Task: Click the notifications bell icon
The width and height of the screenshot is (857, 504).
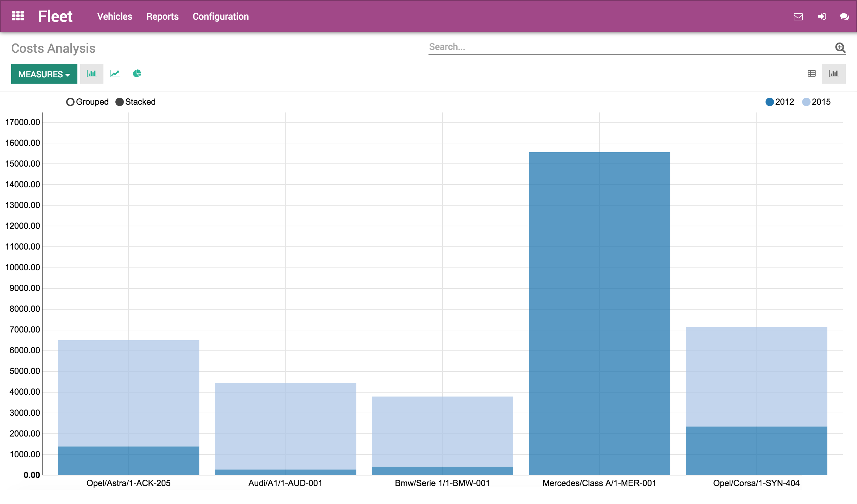Action: [x=799, y=16]
